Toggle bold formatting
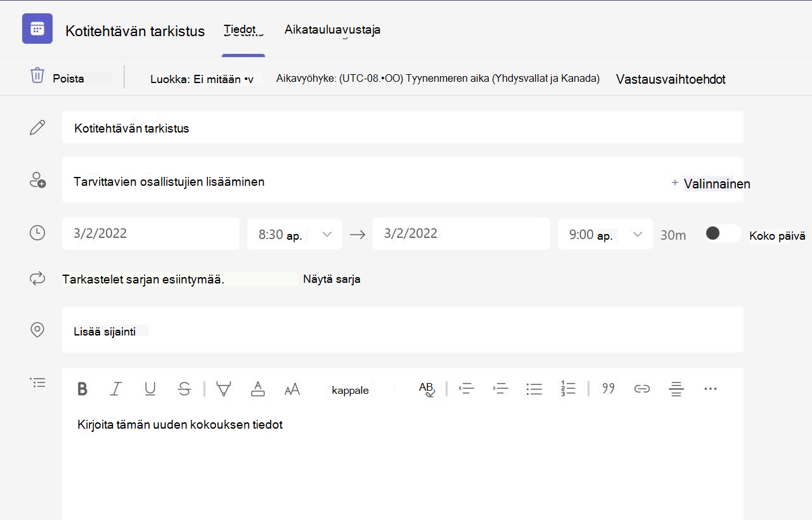This screenshot has width=812, height=520. (82, 389)
